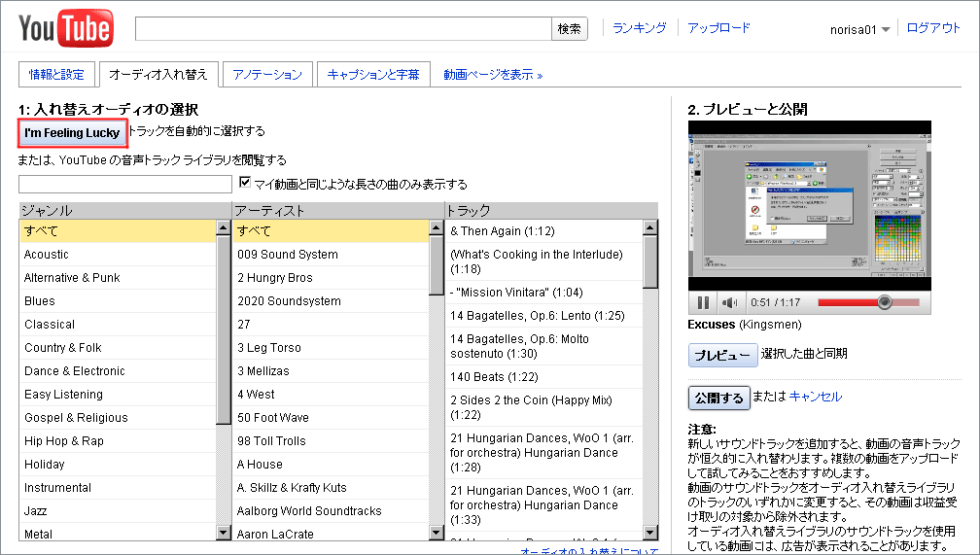Viewport: 980px width, 555px height.
Task: Select artist 3 Mellizas
Action: coord(331,370)
